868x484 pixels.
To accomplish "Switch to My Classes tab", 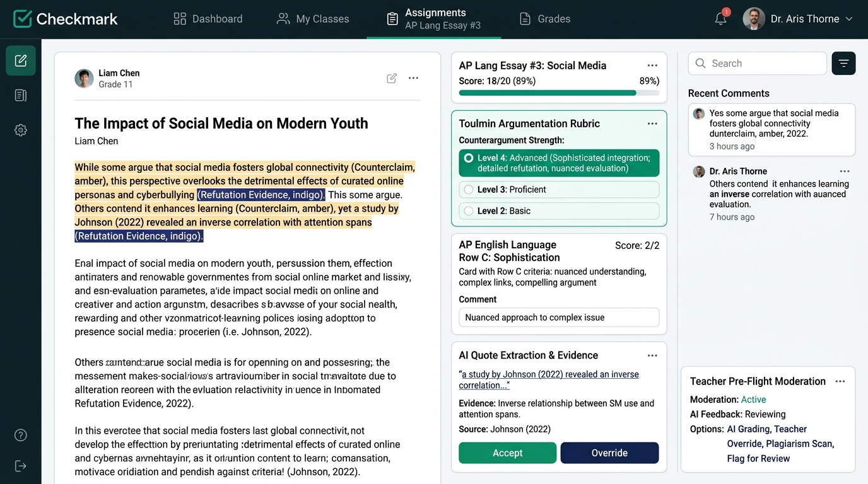I will point(313,19).
